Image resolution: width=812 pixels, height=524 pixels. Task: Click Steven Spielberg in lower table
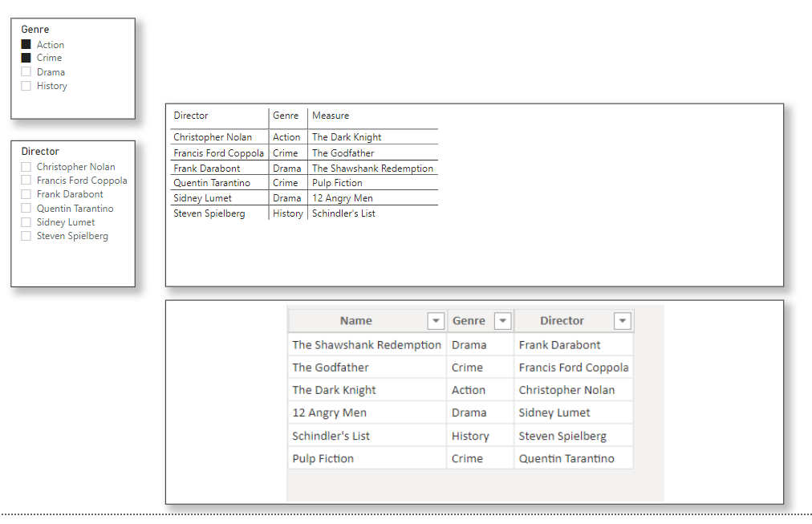coord(562,436)
